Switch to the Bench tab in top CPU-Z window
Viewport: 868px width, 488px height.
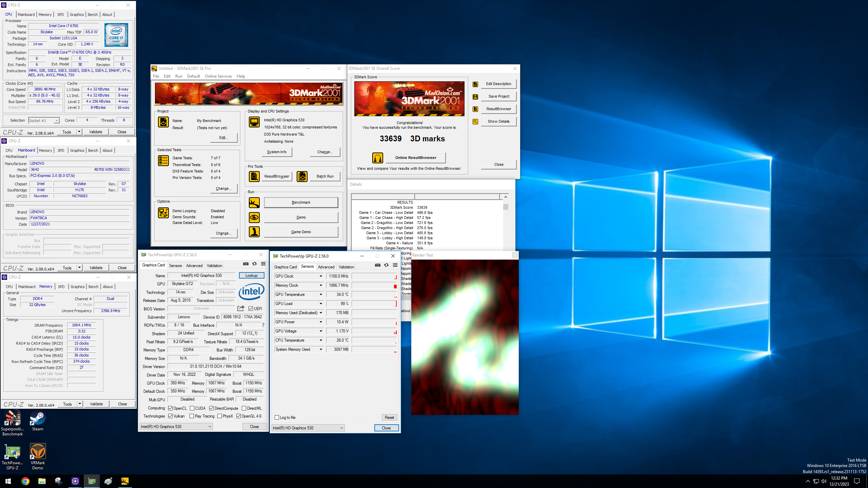coord(93,15)
